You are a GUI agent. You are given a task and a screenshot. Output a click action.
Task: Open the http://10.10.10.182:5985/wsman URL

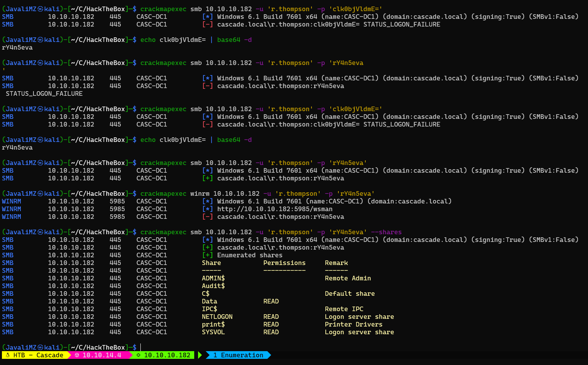click(x=275, y=209)
